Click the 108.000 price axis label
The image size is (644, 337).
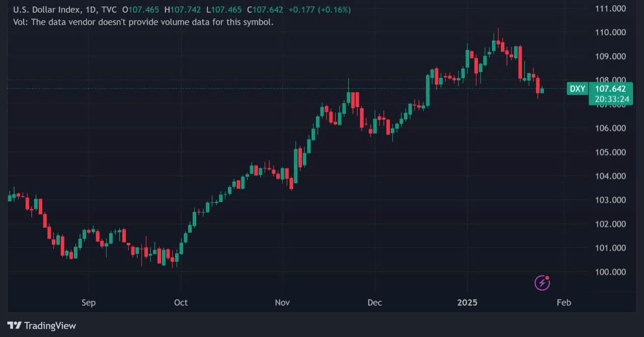click(610, 80)
